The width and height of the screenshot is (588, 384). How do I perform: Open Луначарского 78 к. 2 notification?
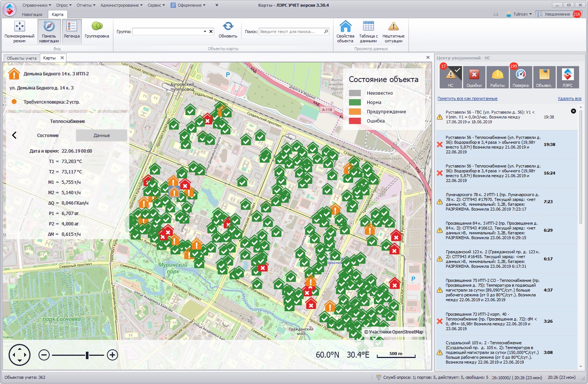pyautogui.click(x=507, y=202)
